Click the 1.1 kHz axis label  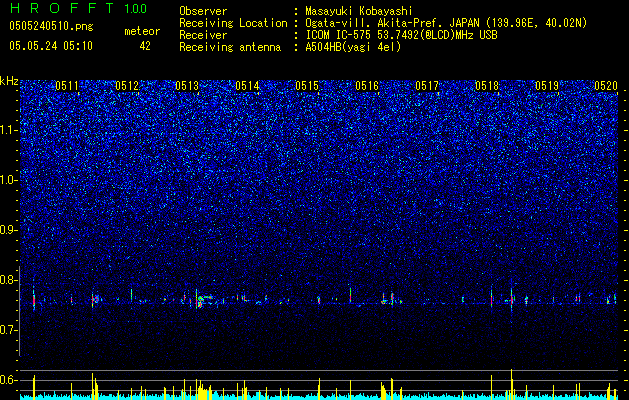click(9, 130)
